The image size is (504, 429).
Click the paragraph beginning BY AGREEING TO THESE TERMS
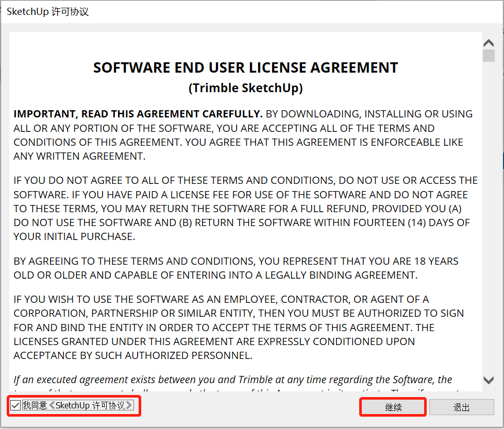click(x=236, y=268)
